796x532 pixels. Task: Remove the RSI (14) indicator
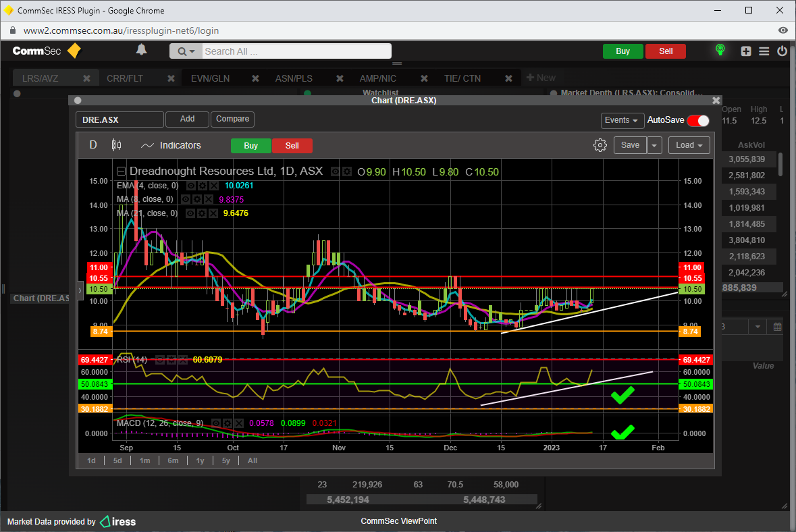pyautogui.click(x=182, y=360)
